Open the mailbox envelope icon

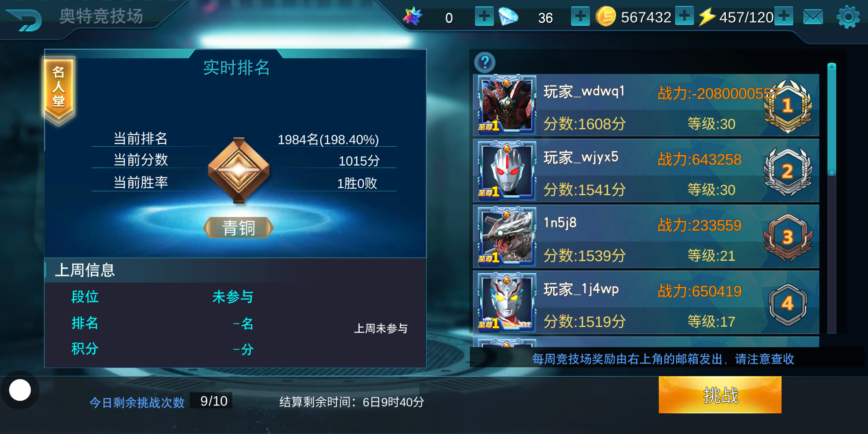[813, 17]
